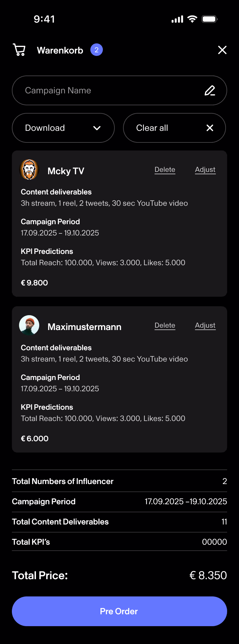
Task: Click the battery icon in the status bar
Action: [210, 19]
